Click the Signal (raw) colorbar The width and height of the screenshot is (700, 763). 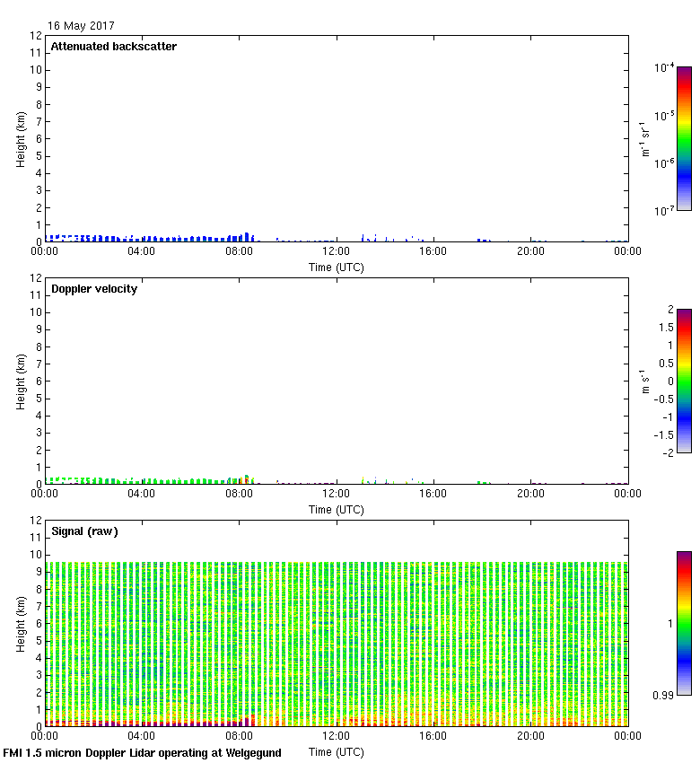point(684,623)
